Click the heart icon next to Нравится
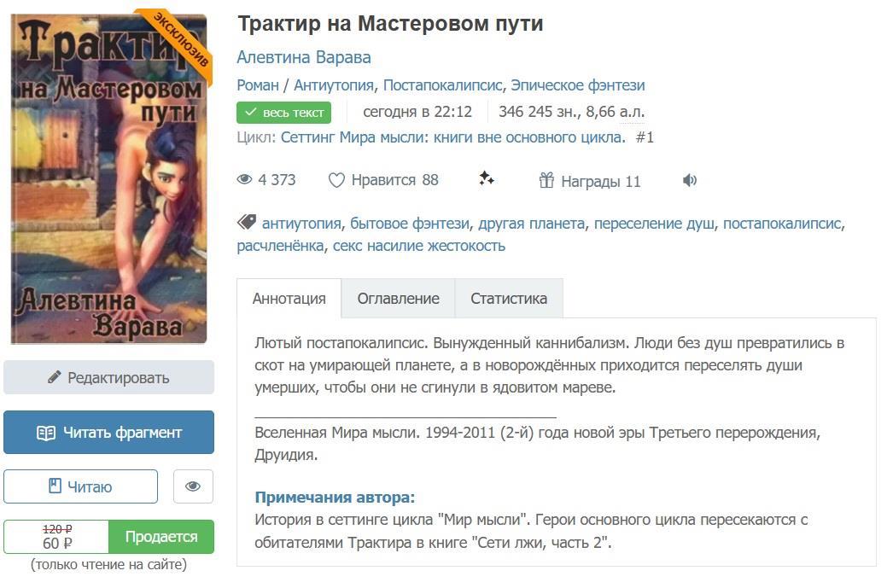887x588 pixels. click(x=336, y=180)
